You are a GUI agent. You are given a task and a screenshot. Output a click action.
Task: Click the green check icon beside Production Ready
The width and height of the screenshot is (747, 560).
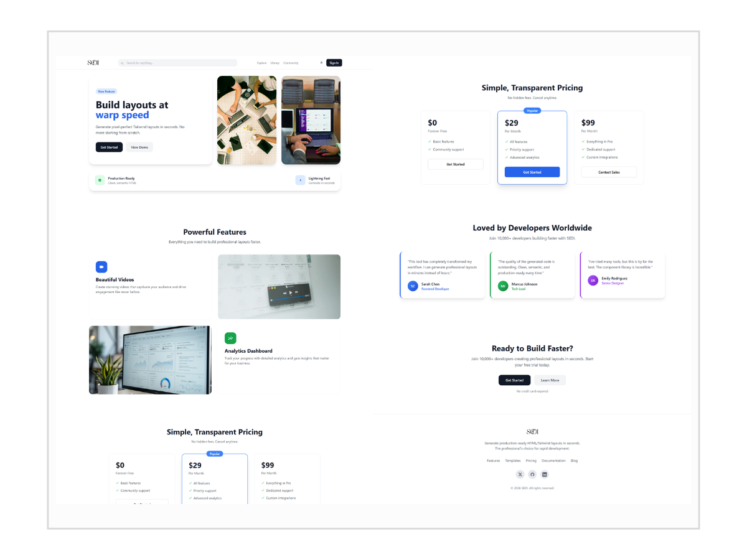(100, 180)
